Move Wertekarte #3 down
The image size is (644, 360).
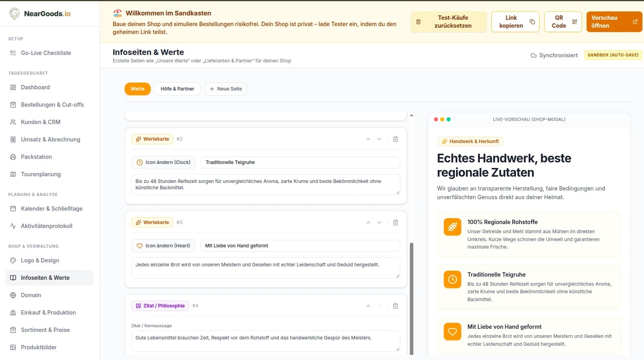tap(379, 222)
